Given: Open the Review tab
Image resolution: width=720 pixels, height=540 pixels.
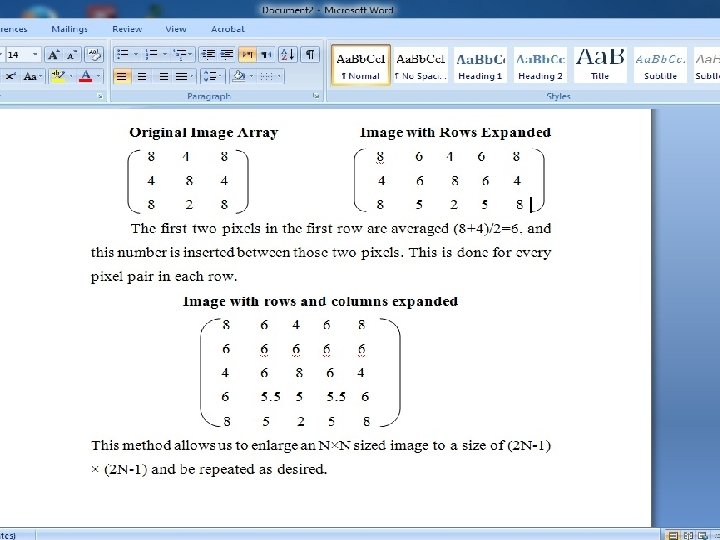Looking at the screenshot, I should click(x=127, y=29).
